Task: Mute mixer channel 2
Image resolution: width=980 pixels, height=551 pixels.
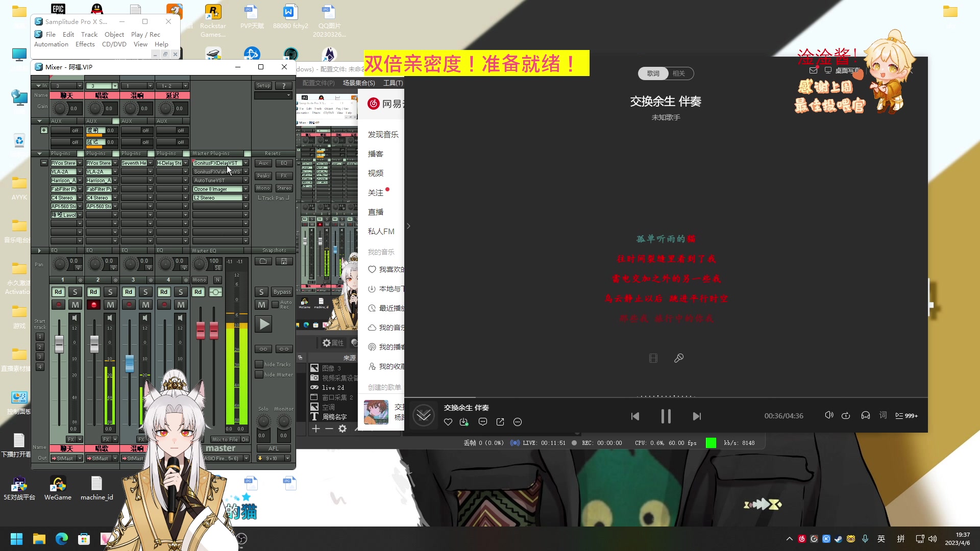Action: tap(110, 305)
